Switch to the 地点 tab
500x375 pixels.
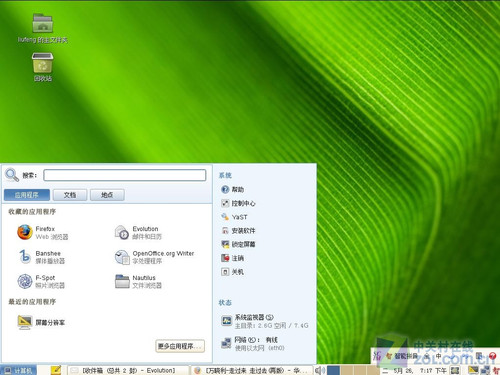pyautogui.click(x=107, y=195)
